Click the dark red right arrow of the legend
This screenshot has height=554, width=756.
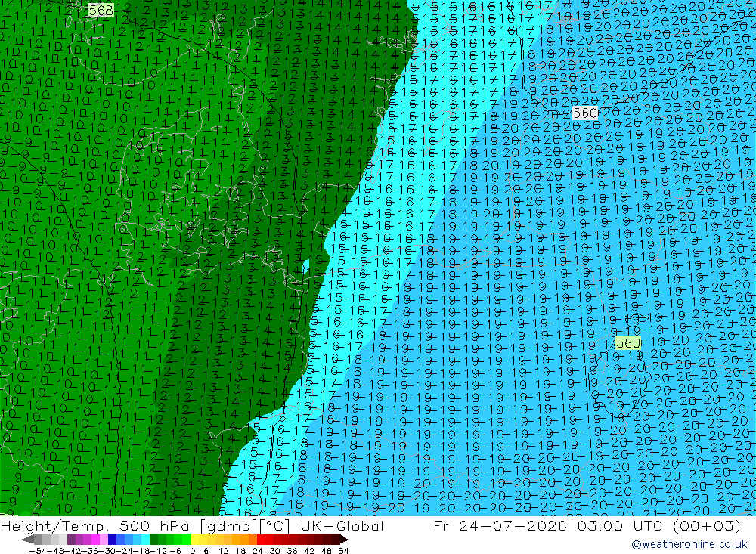pos(344,540)
